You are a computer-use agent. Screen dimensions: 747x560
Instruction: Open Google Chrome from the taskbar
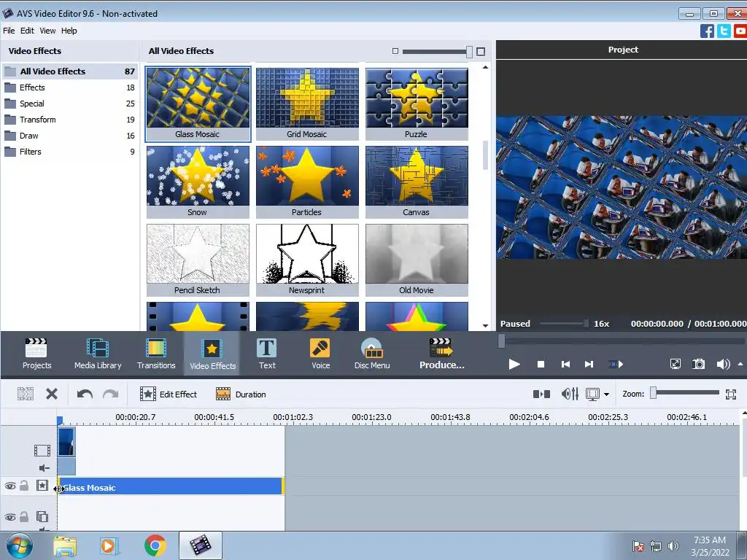click(155, 545)
